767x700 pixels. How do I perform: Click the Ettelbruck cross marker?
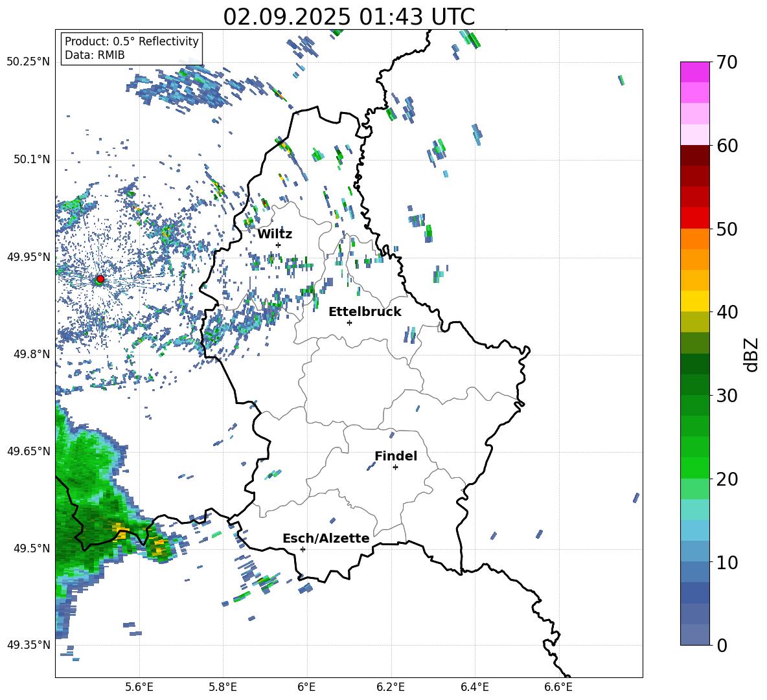tap(349, 322)
